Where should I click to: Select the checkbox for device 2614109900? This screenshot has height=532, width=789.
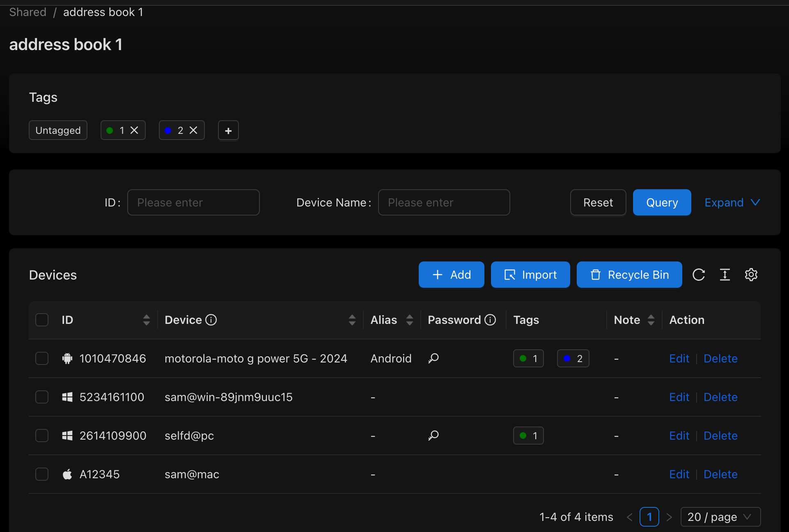coord(42,436)
